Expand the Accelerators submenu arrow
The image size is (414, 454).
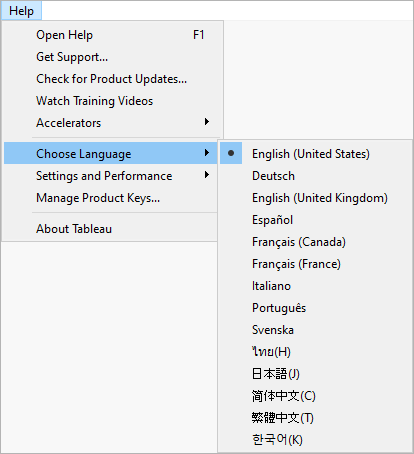point(207,122)
